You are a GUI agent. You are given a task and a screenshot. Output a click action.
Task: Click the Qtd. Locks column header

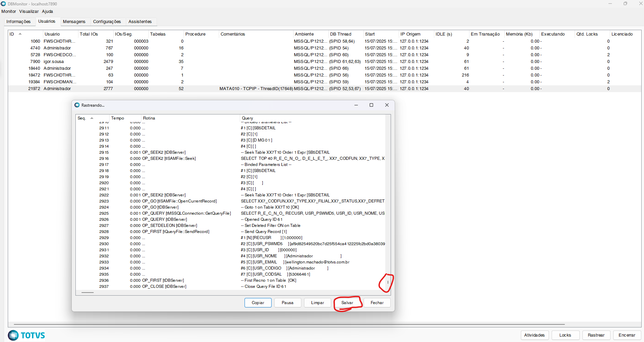[x=592, y=34]
